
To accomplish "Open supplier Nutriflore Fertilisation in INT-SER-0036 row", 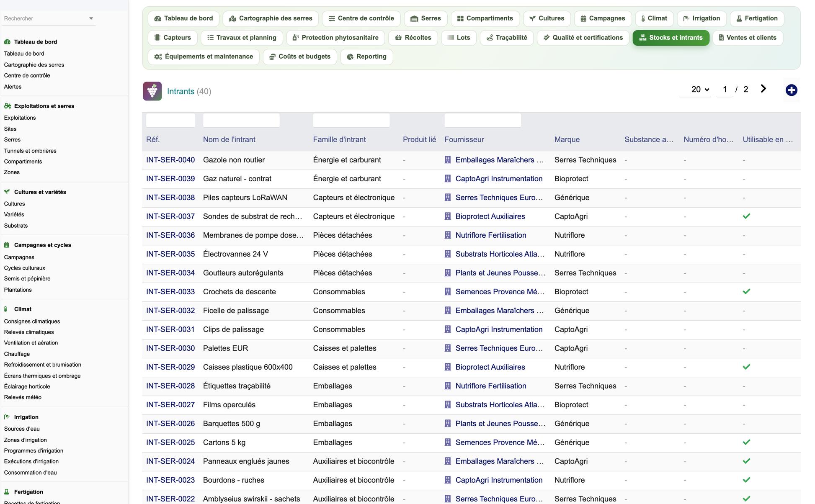I will 491,235.
